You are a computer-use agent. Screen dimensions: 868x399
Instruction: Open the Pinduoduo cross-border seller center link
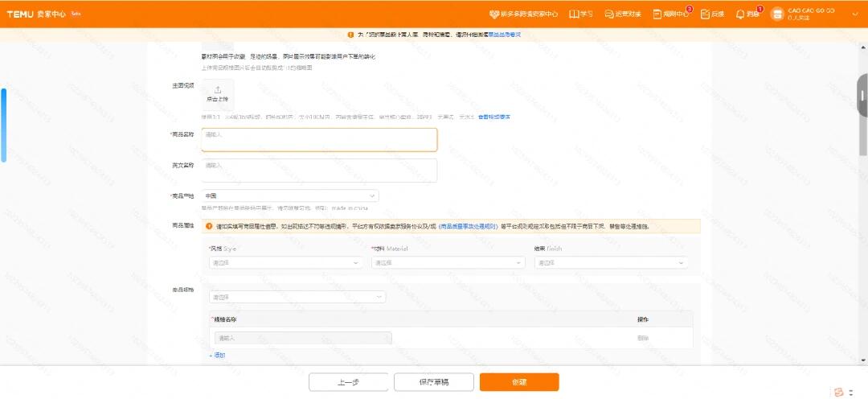524,14
